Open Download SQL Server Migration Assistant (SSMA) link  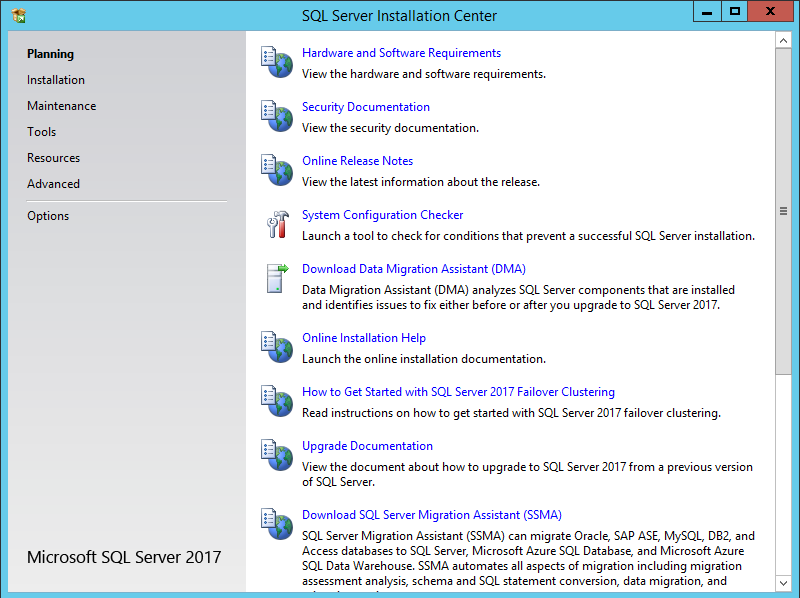432,515
